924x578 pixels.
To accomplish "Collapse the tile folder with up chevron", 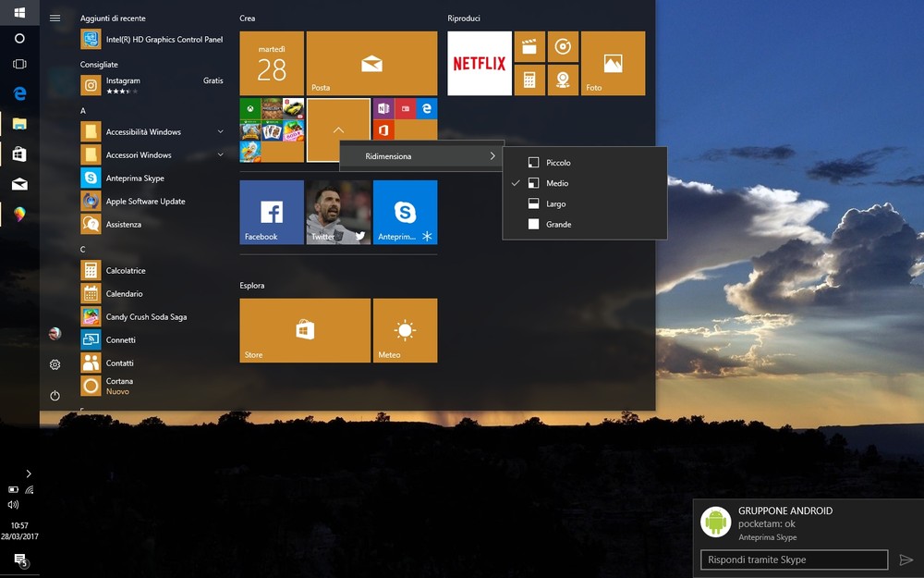I will click(x=338, y=129).
